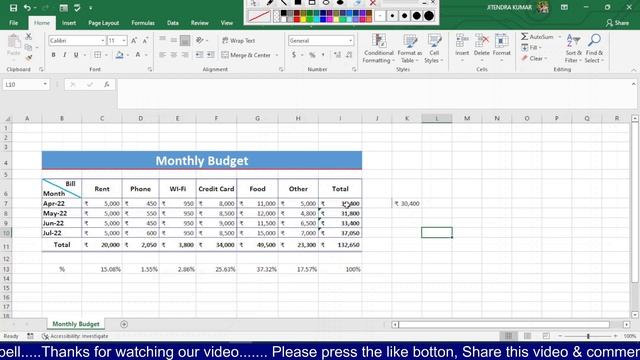Click the Undo arrow icon
The image size is (640, 360).
[x=27, y=8]
